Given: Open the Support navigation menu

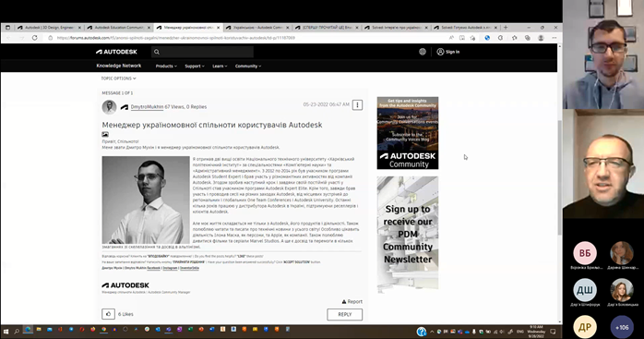Looking at the screenshot, I should tap(195, 66).
